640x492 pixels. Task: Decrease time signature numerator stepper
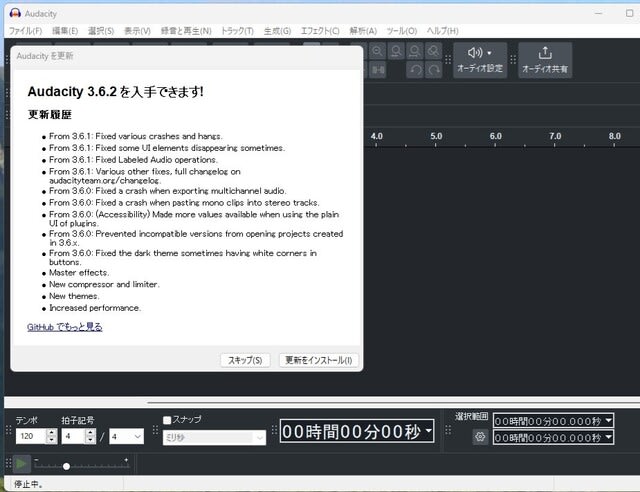pyautogui.click(x=91, y=440)
